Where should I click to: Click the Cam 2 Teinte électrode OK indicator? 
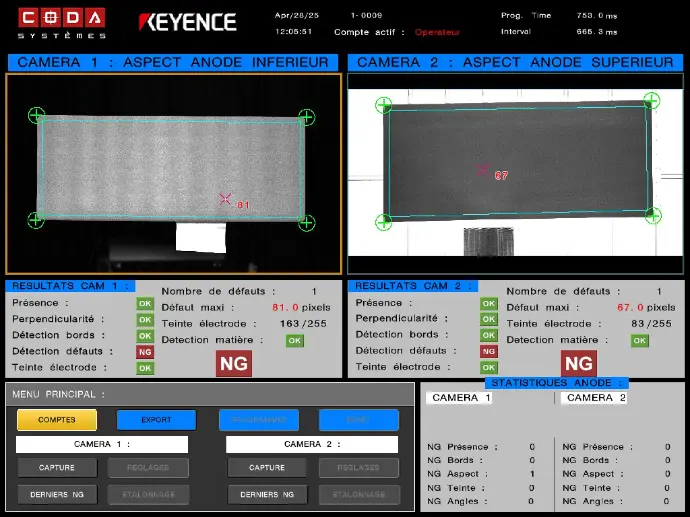[x=488, y=367]
